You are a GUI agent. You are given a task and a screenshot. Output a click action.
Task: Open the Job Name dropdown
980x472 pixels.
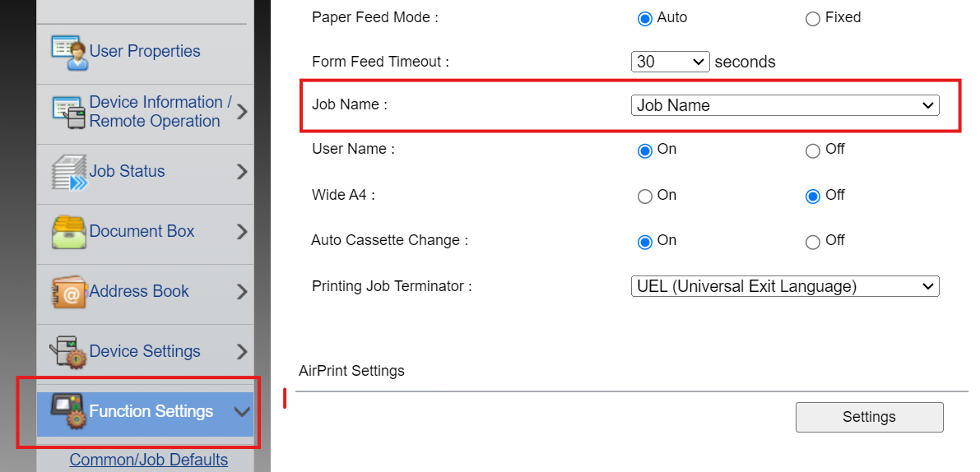point(784,105)
